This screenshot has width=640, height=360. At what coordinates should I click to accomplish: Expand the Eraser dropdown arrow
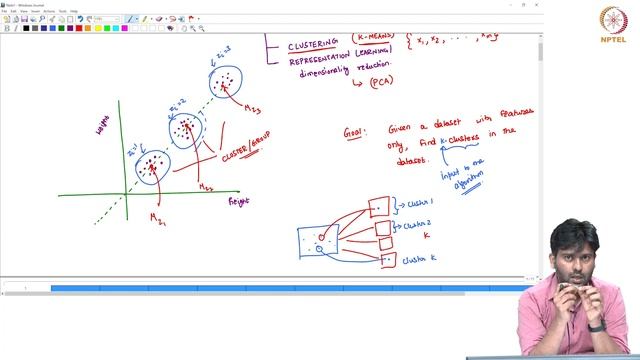[166, 19]
